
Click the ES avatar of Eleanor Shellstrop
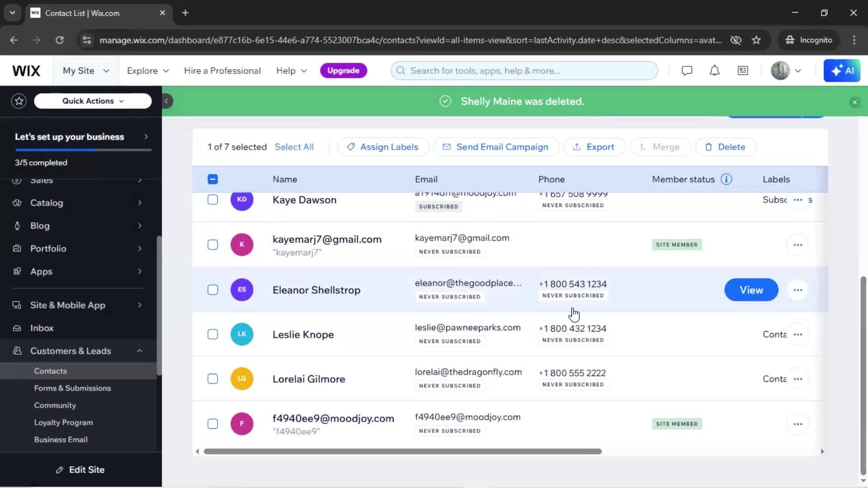pos(242,290)
